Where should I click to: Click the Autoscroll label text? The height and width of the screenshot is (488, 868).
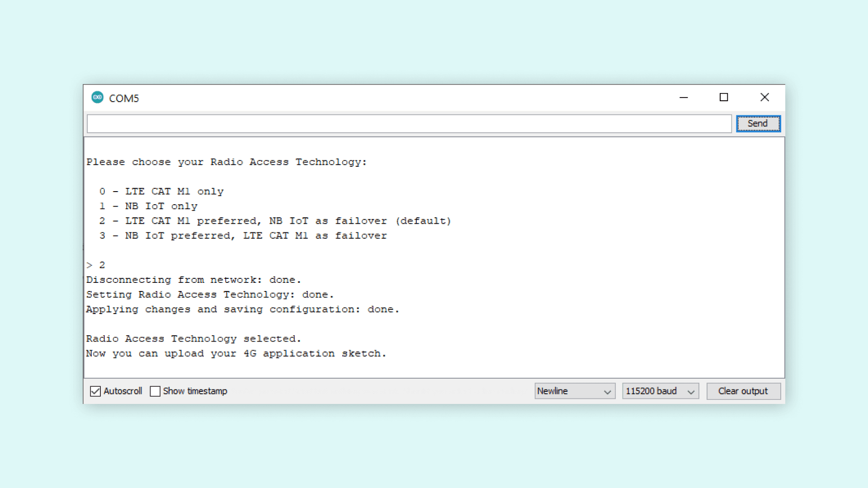coord(123,391)
